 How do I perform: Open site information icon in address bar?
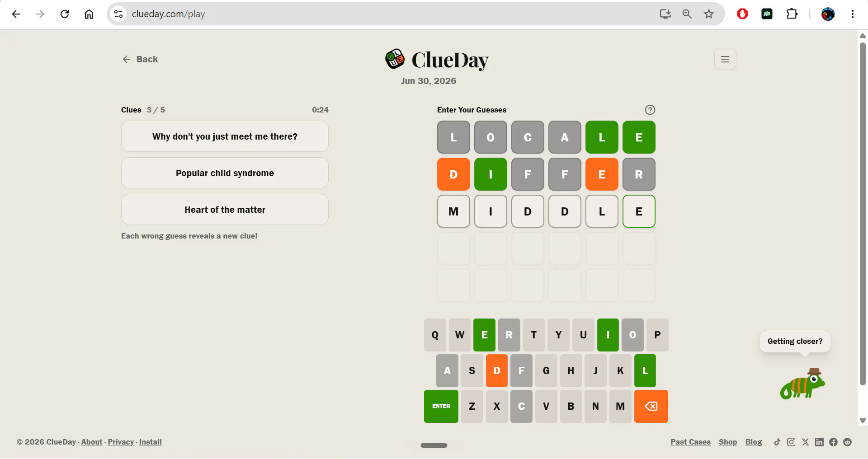(x=118, y=14)
